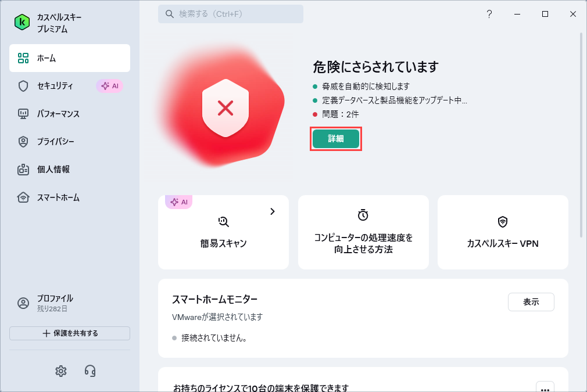Click the VPN shield wifi icon
This screenshot has height=392, width=587.
point(503,221)
